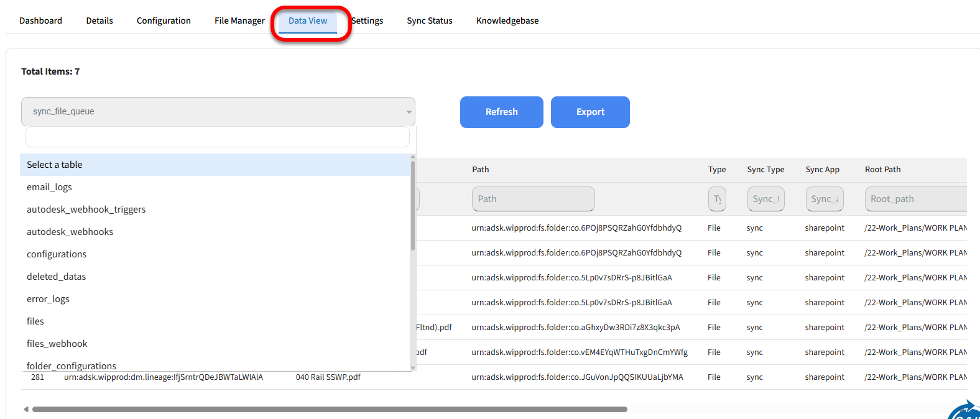980x419 pixels.
Task: Click the Sync Type filter field
Action: point(765,199)
